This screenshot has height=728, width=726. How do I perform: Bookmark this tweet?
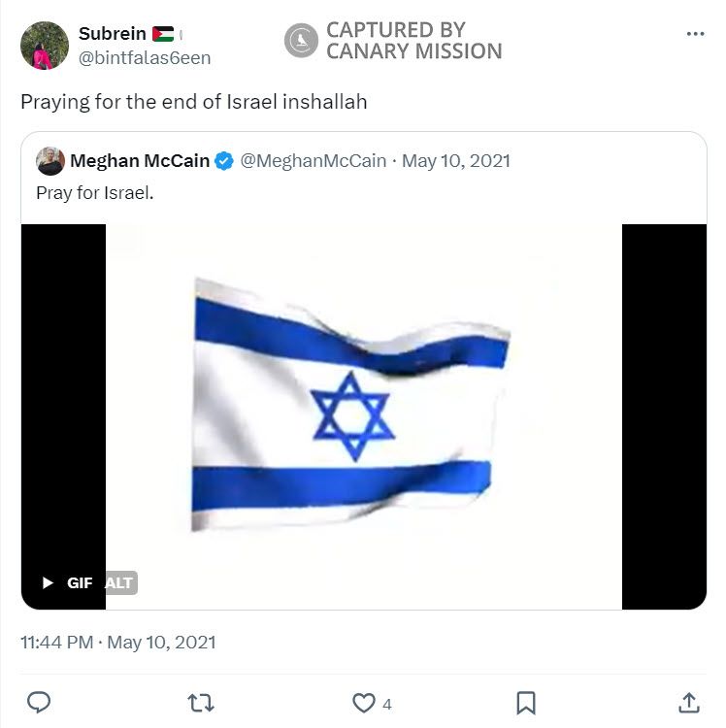[x=525, y=703]
